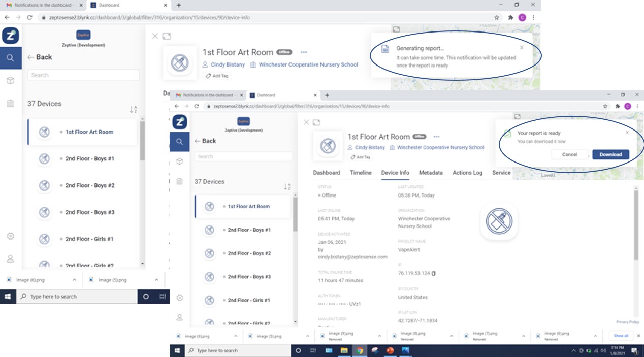The height and width of the screenshot is (357, 644).
Task: Switch to the Metadata tab
Action: (x=431, y=173)
